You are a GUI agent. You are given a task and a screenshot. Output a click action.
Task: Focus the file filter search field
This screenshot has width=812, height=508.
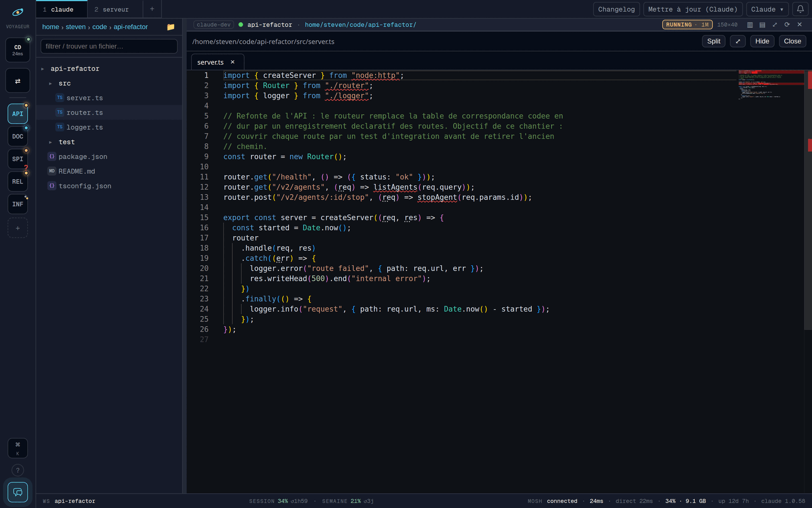pyautogui.click(x=109, y=46)
